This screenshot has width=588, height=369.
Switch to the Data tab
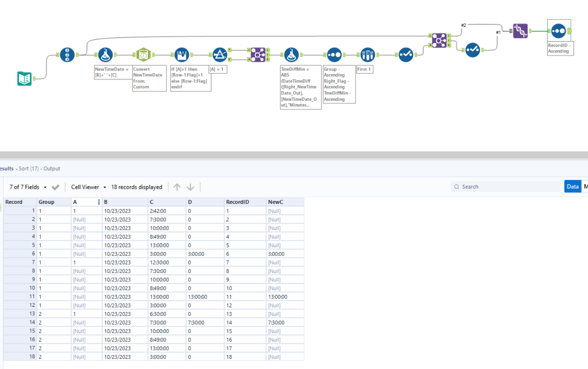click(572, 187)
